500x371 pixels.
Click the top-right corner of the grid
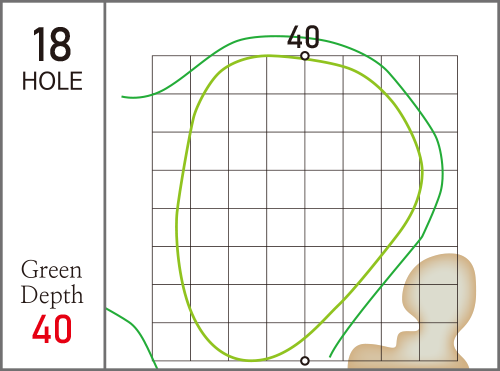[x=457, y=56]
